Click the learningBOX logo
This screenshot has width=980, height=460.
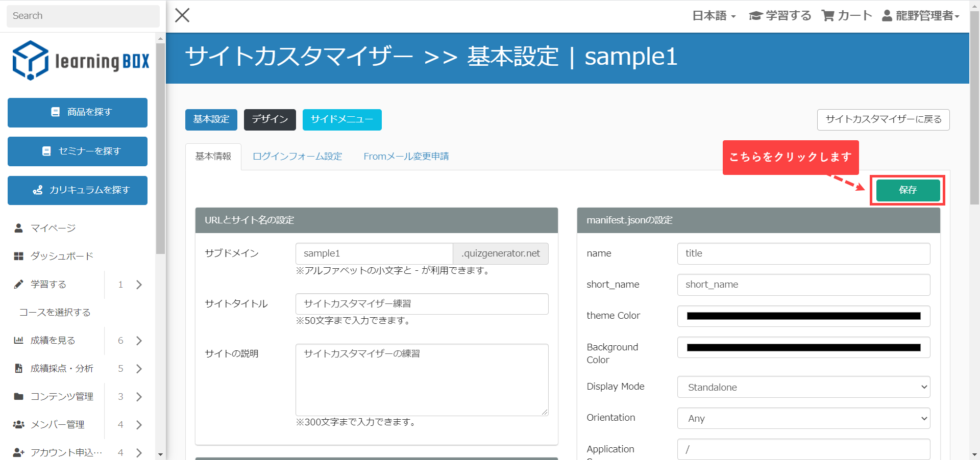tap(81, 61)
